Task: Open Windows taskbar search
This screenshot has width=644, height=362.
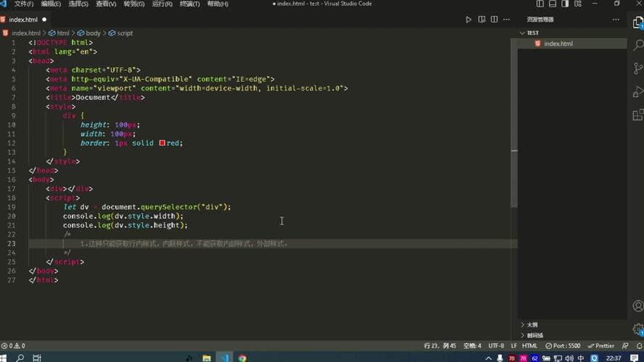Action: click(20, 358)
